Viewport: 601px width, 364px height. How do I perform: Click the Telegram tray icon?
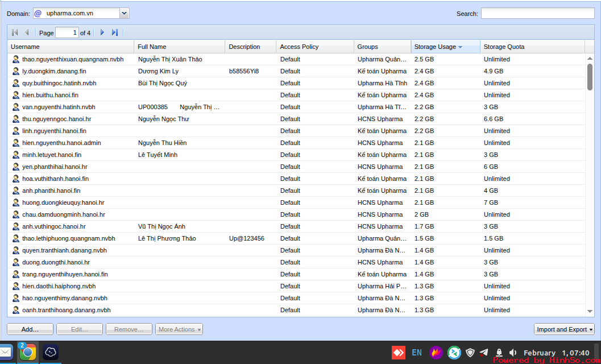click(484, 353)
